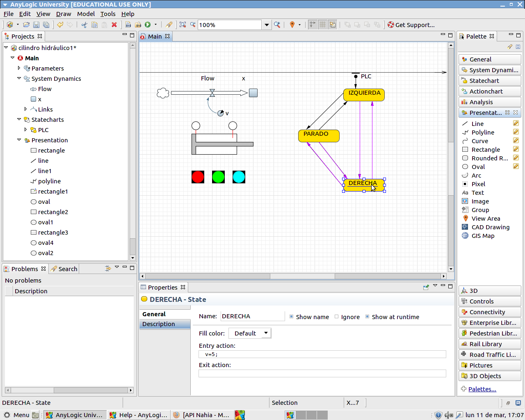Delete the selected element with the red X
This screenshot has width=525, height=420.
pyautogui.click(x=114, y=25)
